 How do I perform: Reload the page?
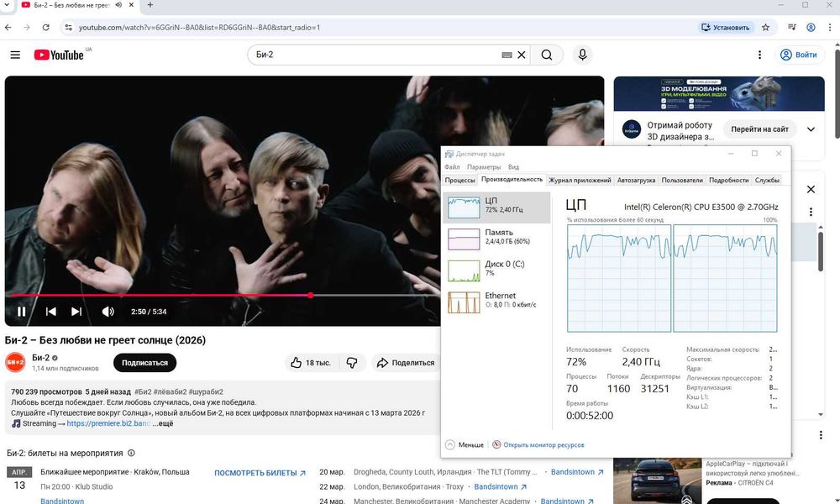click(45, 28)
